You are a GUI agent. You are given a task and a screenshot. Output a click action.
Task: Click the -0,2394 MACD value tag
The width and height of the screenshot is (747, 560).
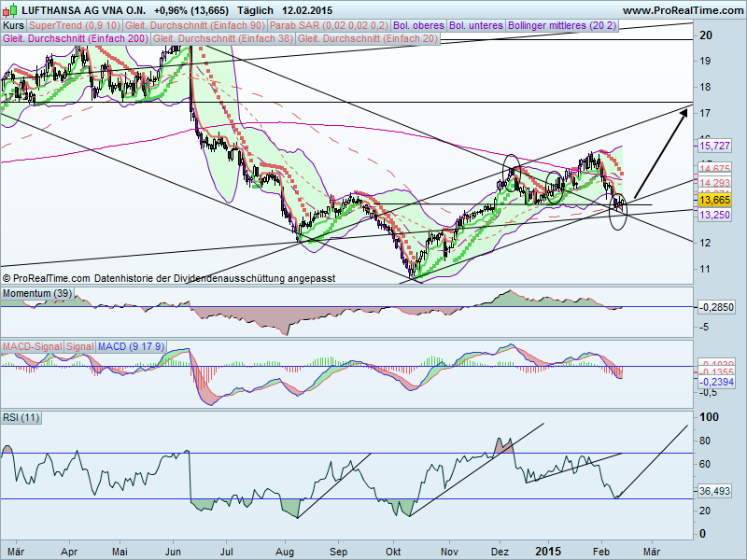(x=716, y=382)
